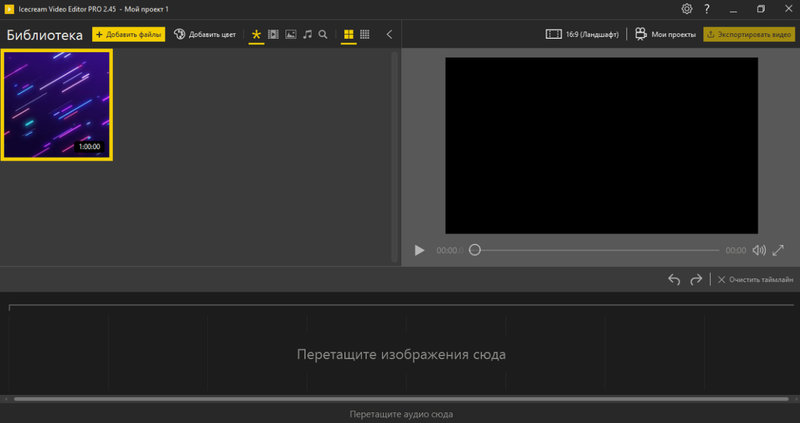Minimize the Icecream Video Editor window
Viewport: 800px width, 423px height.
point(733,9)
